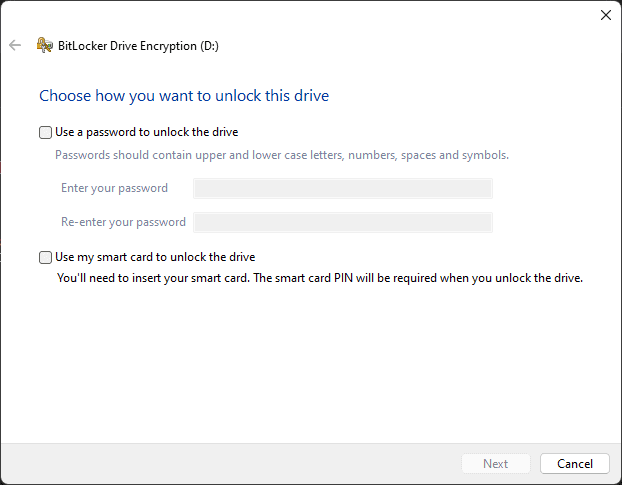The height and width of the screenshot is (485, 622).
Task: Focus the Re-enter your password field
Action: 343,222
